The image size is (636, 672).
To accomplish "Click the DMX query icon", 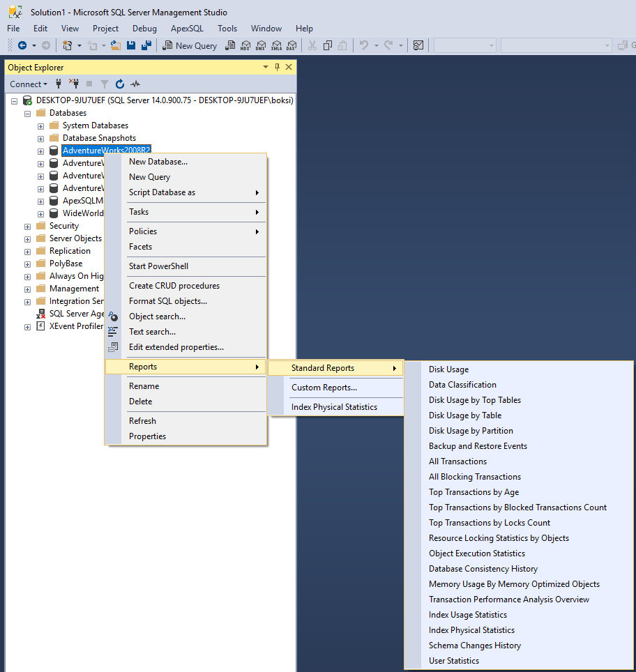I will click(261, 45).
